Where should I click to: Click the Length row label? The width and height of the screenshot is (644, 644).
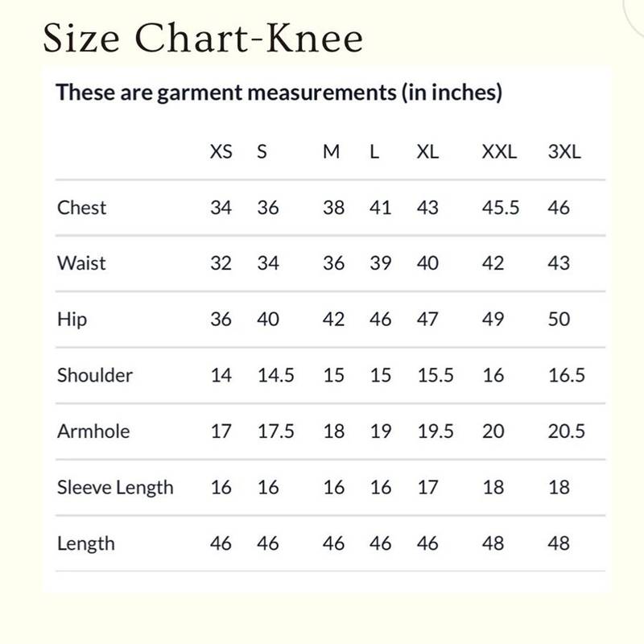coord(85,543)
